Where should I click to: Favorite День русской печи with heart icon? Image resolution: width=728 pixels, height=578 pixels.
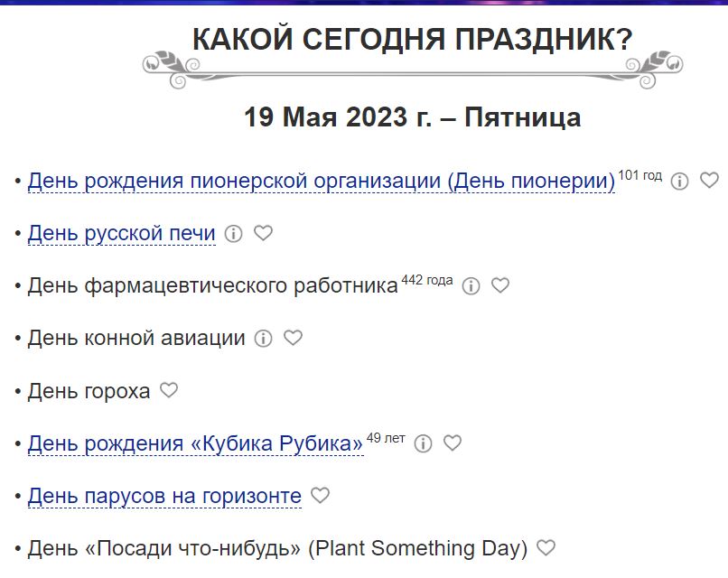tap(263, 233)
